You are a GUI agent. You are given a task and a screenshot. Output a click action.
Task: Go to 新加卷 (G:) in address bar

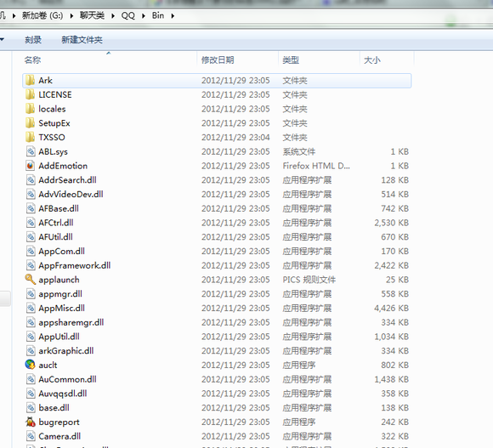pyautogui.click(x=42, y=15)
